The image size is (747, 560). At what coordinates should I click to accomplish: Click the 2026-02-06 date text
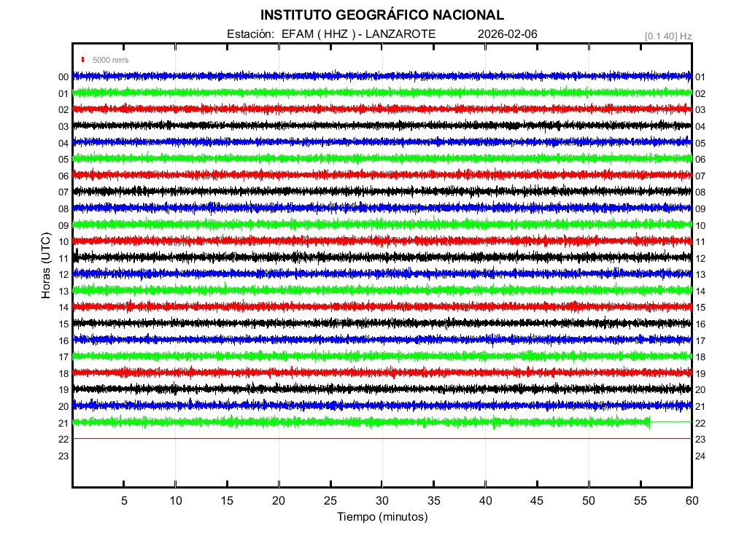[506, 34]
